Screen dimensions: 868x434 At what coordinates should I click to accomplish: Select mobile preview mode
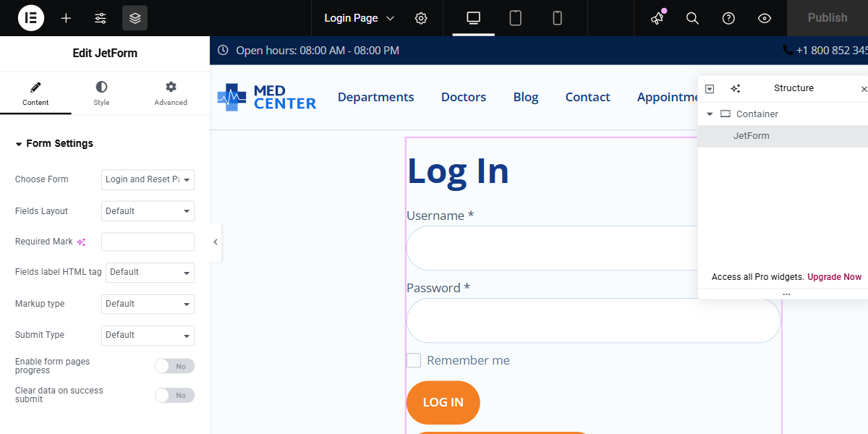557,17
